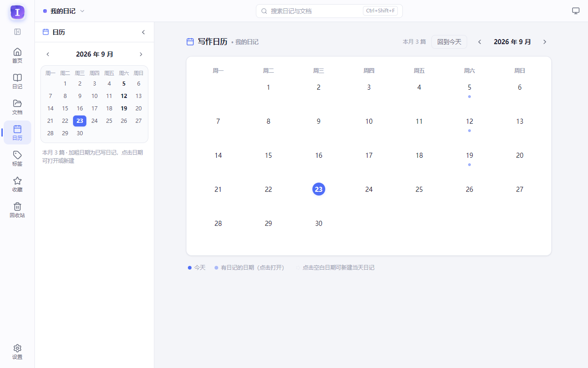Click bold 5 in the mini calendar

(124, 84)
